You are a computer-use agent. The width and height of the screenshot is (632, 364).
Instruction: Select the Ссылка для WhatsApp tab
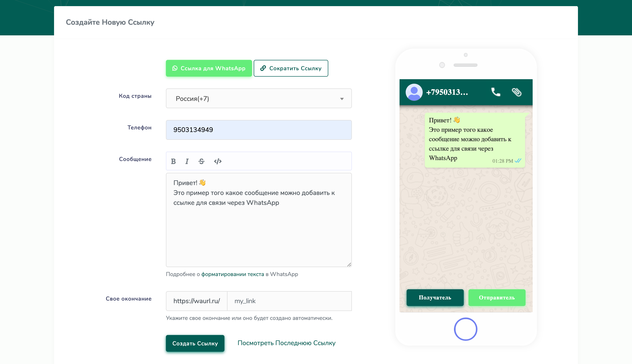tap(209, 68)
